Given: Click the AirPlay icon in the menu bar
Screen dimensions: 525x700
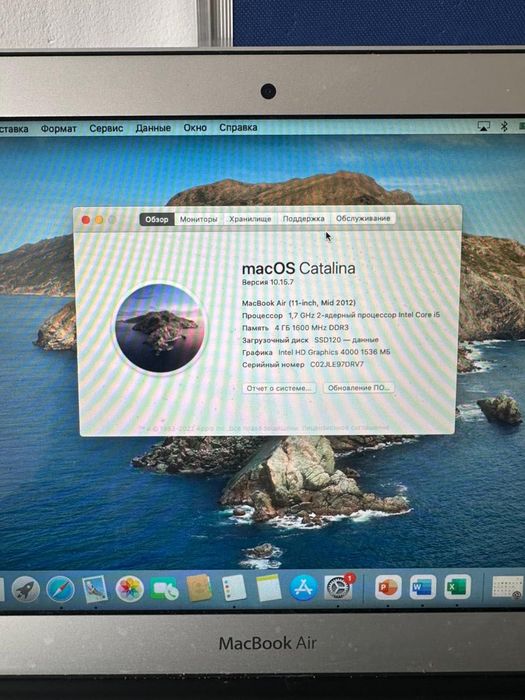Looking at the screenshot, I should click(483, 126).
